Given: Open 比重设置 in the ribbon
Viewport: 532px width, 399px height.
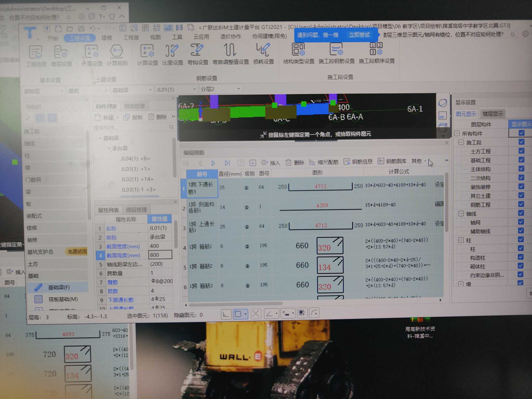Looking at the screenshot, I should point(172,54).
